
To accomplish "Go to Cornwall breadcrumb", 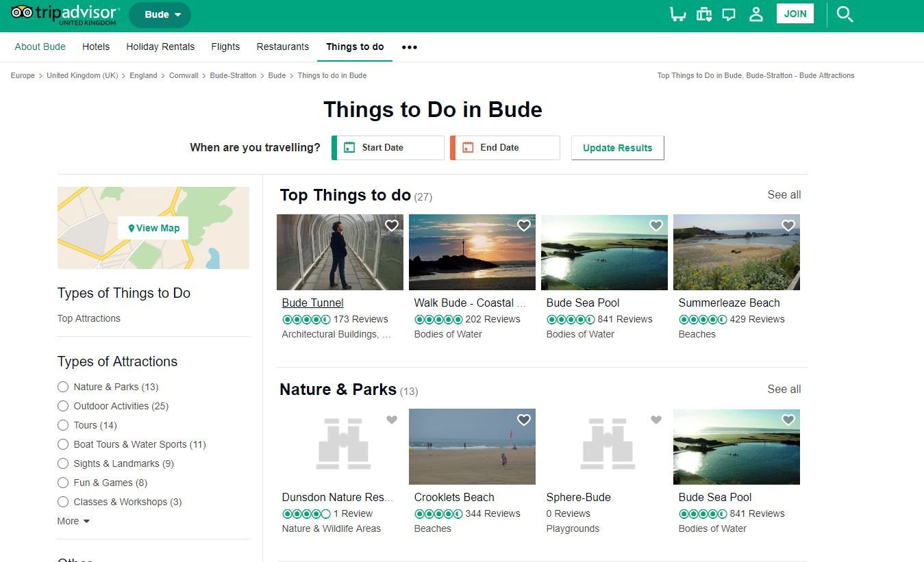I will (x=184, y=75).
